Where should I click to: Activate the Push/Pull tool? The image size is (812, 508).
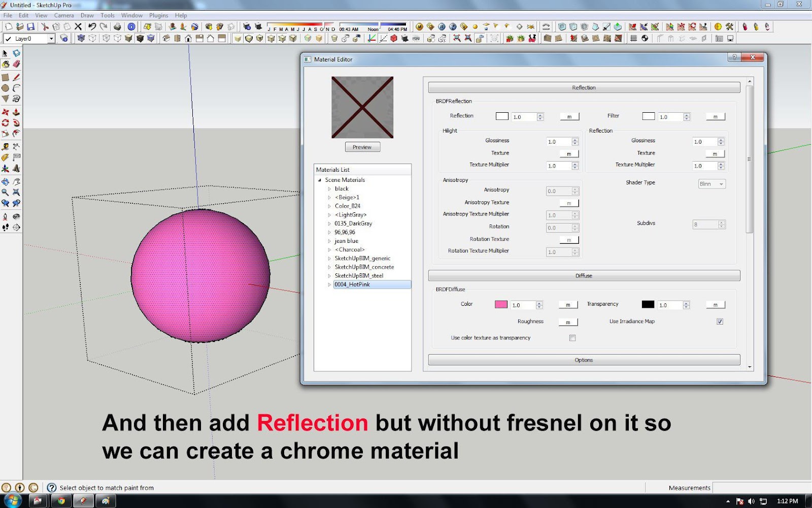pos(16,112)
